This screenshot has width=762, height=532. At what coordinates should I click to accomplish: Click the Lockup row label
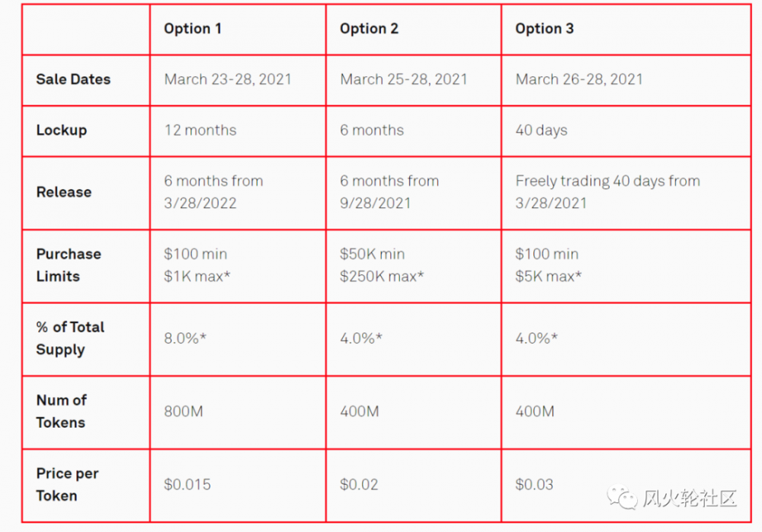click(x=61, y=130)
